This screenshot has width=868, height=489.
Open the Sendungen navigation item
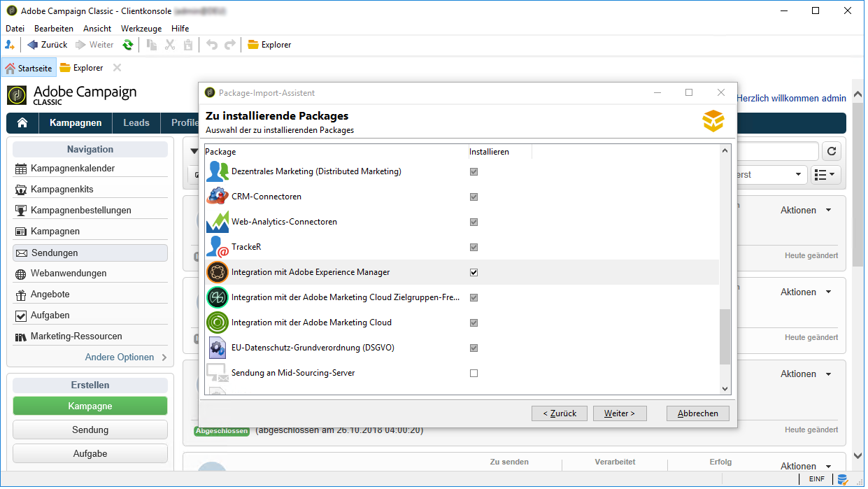90,253
